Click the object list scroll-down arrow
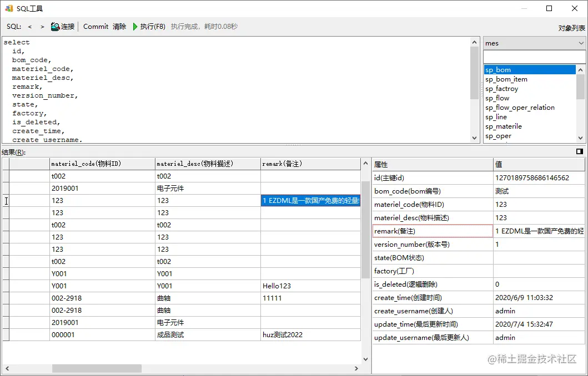The height and width of the screenshot is (376, 588). pyautogui.click(x=580, y=138)
